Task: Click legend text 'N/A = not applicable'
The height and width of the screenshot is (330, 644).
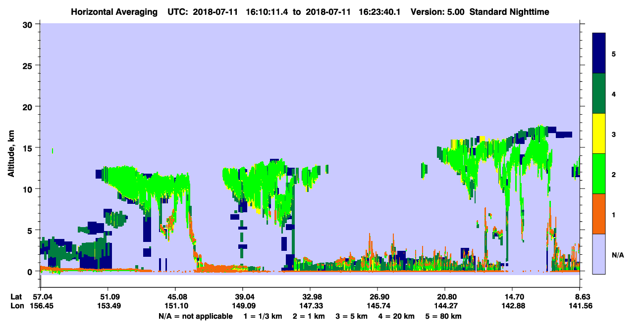Action: click(195, 316)
